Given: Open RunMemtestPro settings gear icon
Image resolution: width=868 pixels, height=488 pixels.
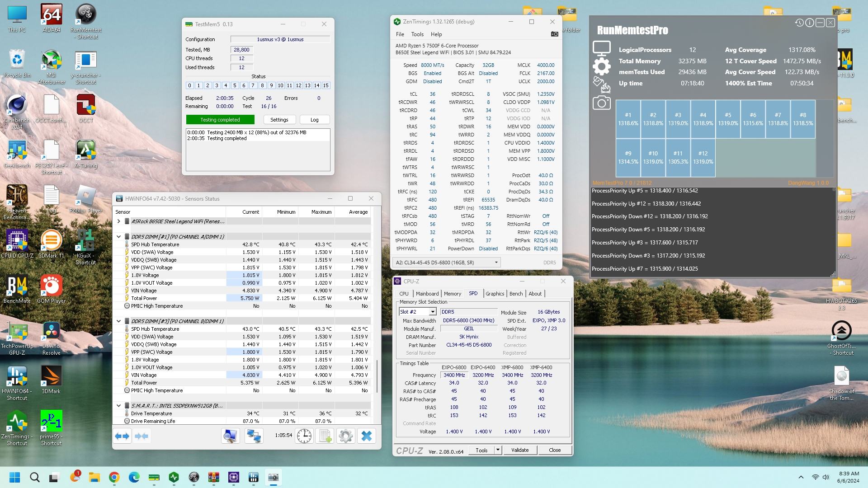Looking at the screenshot, I should tap(602, 66).
